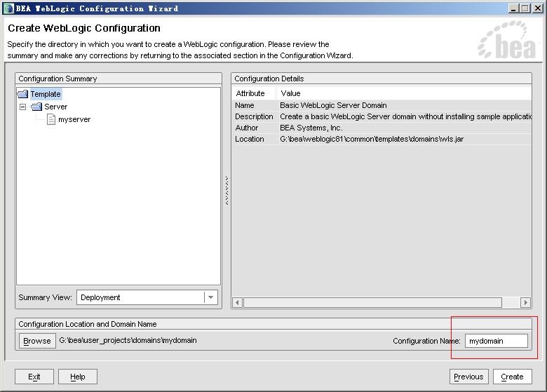This screenshot has width=547, height=392.
Task: Click the Exit button
Action: [34, 377]
